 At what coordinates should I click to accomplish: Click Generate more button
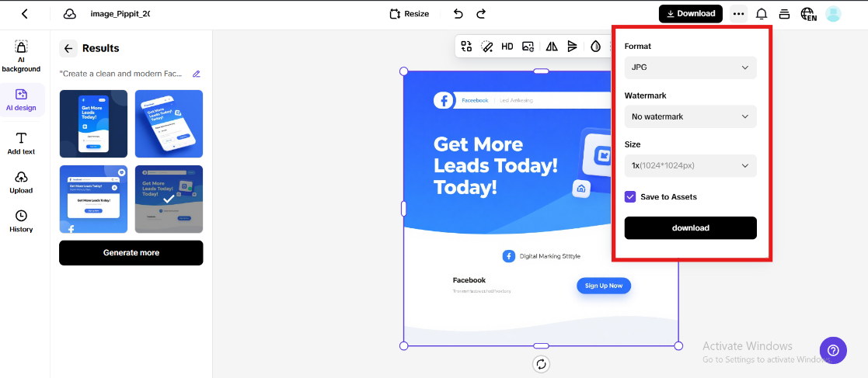tap(131, 252)
